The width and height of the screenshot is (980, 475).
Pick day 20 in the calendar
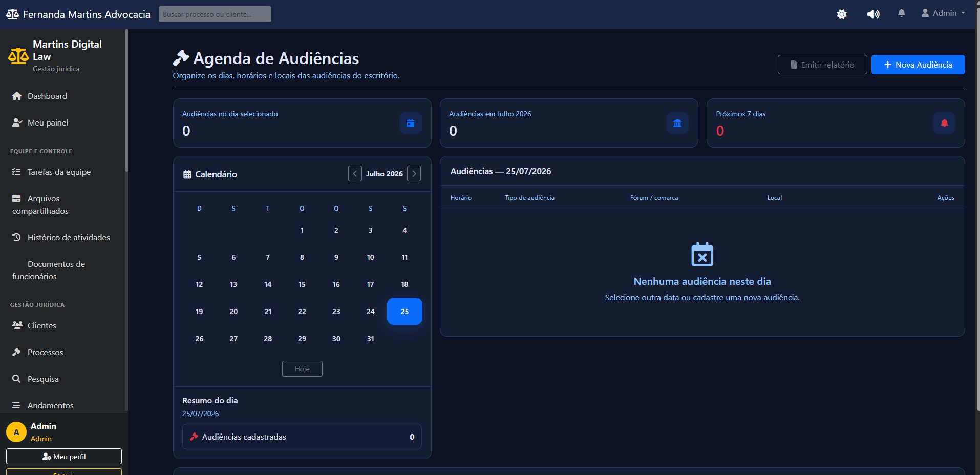point(233,312)
